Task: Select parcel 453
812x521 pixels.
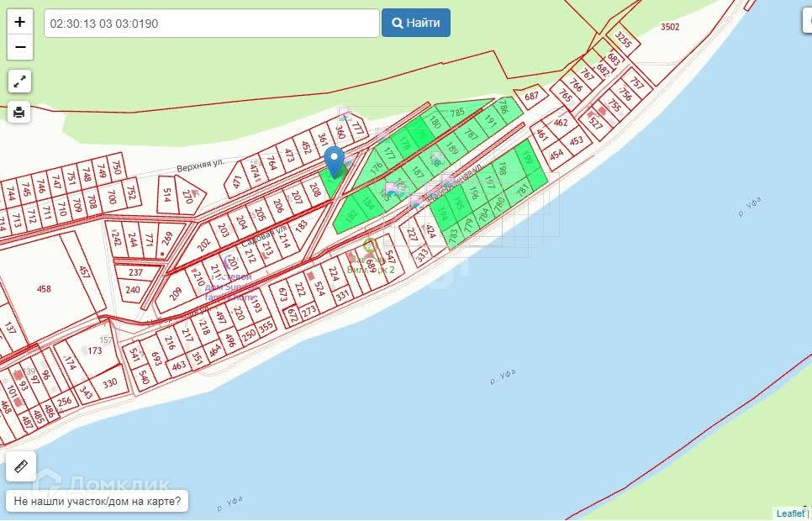Action: 576,141
